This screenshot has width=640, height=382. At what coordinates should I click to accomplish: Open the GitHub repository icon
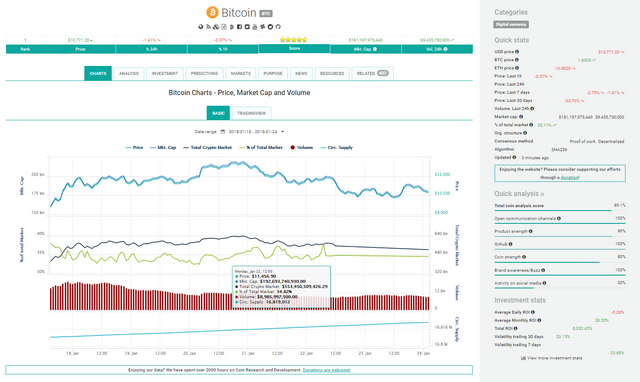[x=278, y=27]
